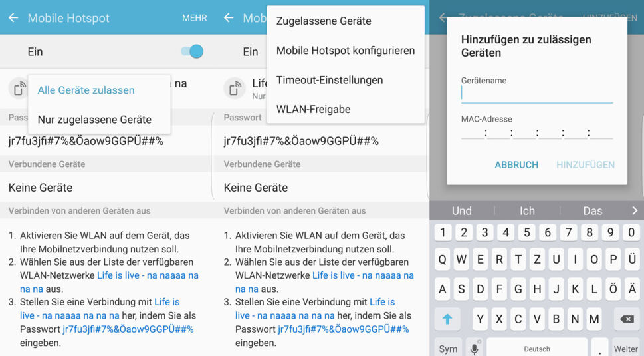Select Mobile Hotspot konfigurieren
This screenshot has width=644, height=356.
(x=345, y=51)
